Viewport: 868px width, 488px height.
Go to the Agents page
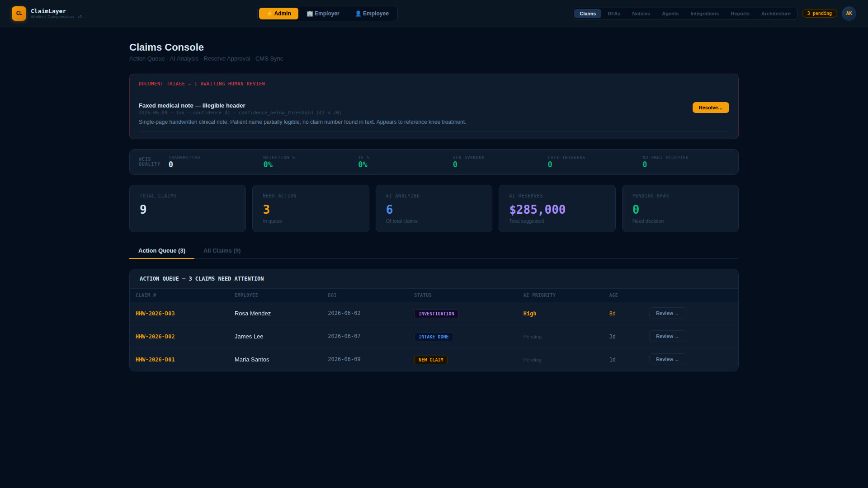pyautogui.click(x=670, y=14)
